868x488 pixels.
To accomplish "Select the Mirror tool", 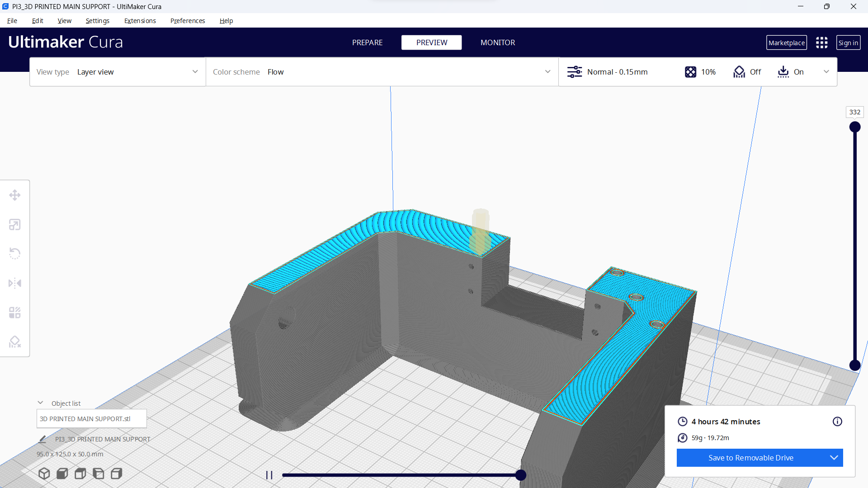I will (x=14, y=283).
